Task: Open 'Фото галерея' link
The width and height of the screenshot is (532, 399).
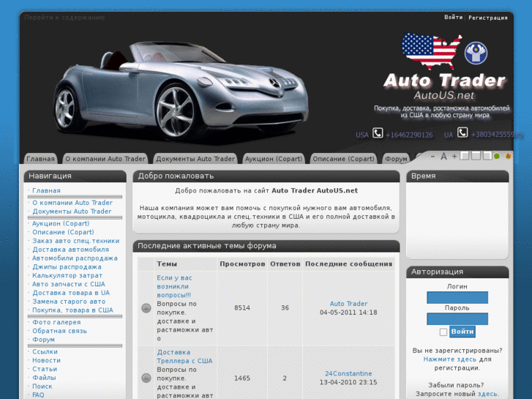Action: click(x=56, y=322)
